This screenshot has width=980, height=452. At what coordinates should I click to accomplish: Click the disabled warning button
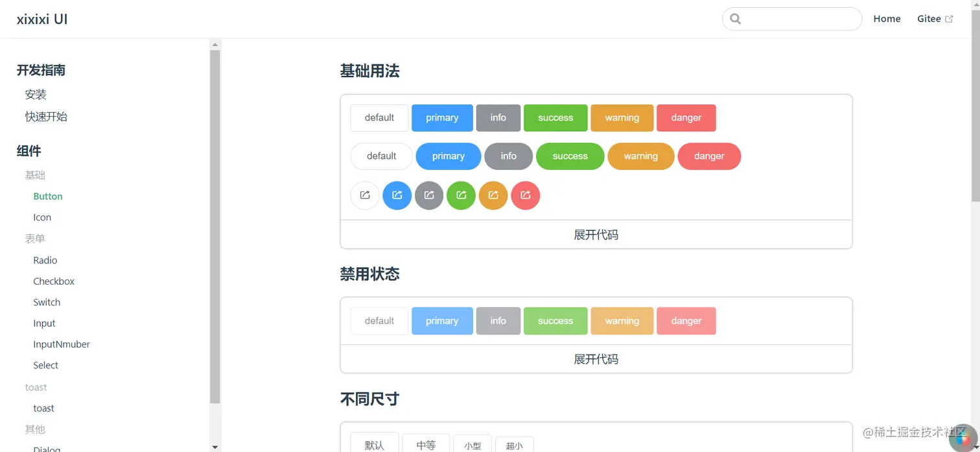pyautogui.click(x=622, y=321)
